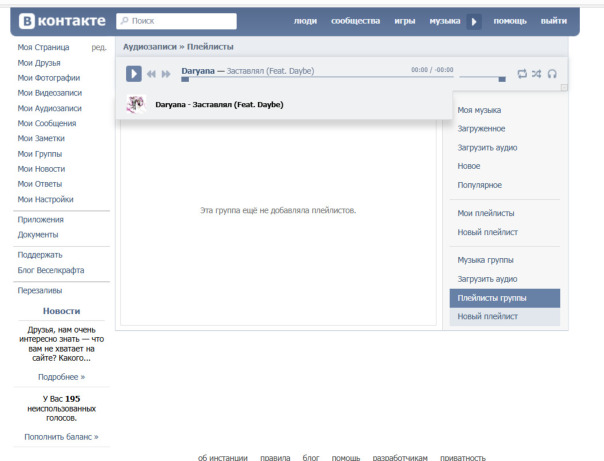Open сообщества in top navigation
Viewport: 604px width, 461px height.
tap(356, 21)
